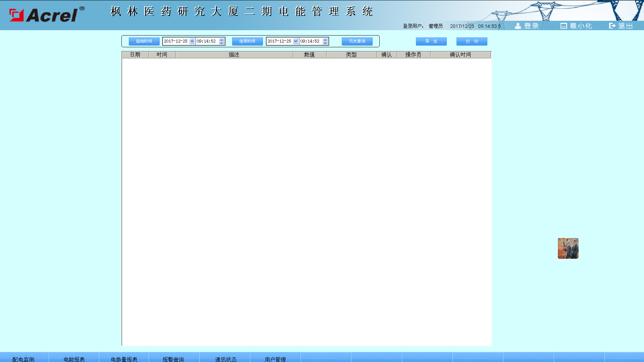
Task: Click the 描述 column header
Action: 234,55
